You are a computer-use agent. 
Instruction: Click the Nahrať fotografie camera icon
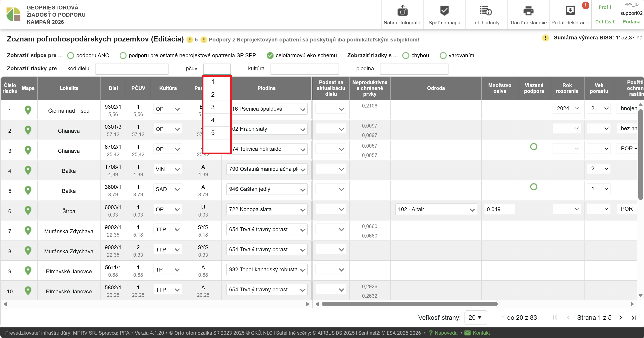tap(402, 11)
